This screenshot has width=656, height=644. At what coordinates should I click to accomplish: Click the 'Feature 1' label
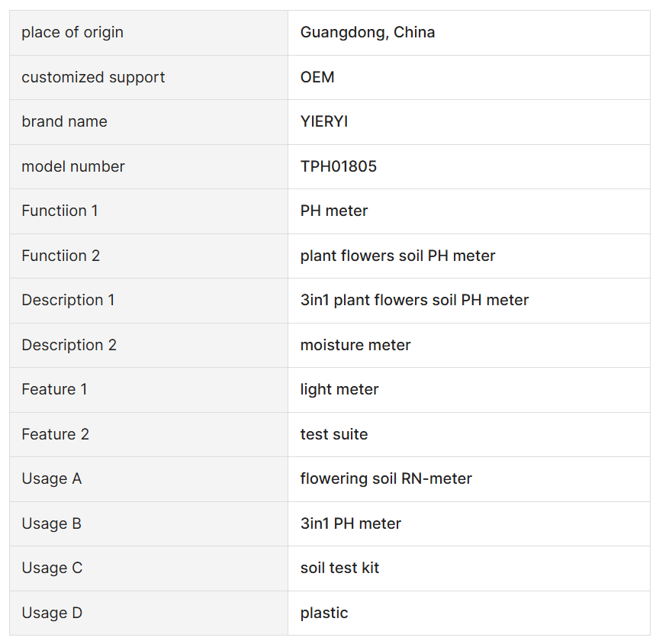[54, 390]
